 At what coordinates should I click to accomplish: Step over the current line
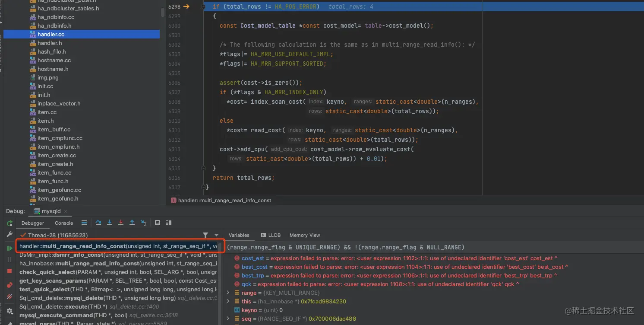pos(98,223)
